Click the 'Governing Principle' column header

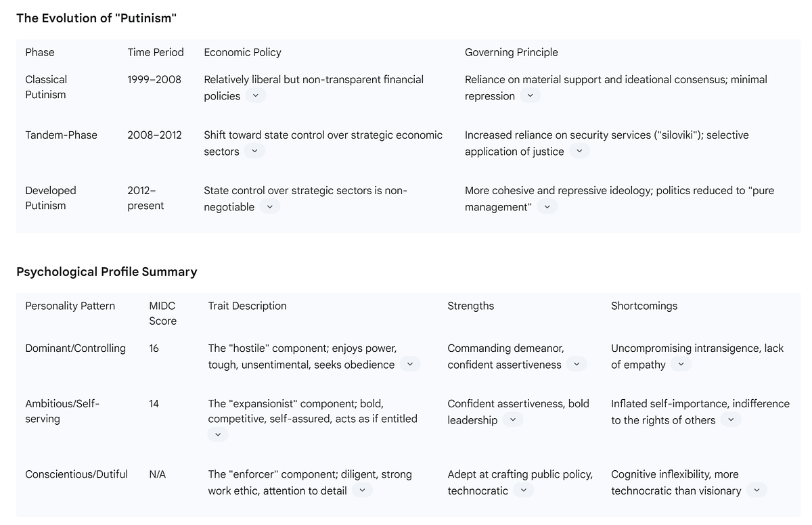pyautogui.click(x=512, y=52)
